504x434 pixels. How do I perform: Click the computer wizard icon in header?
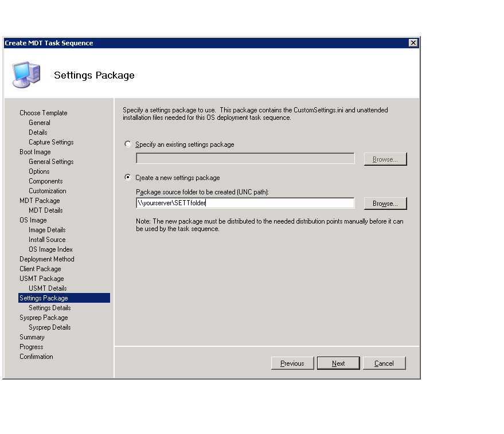tap(26, 74)
